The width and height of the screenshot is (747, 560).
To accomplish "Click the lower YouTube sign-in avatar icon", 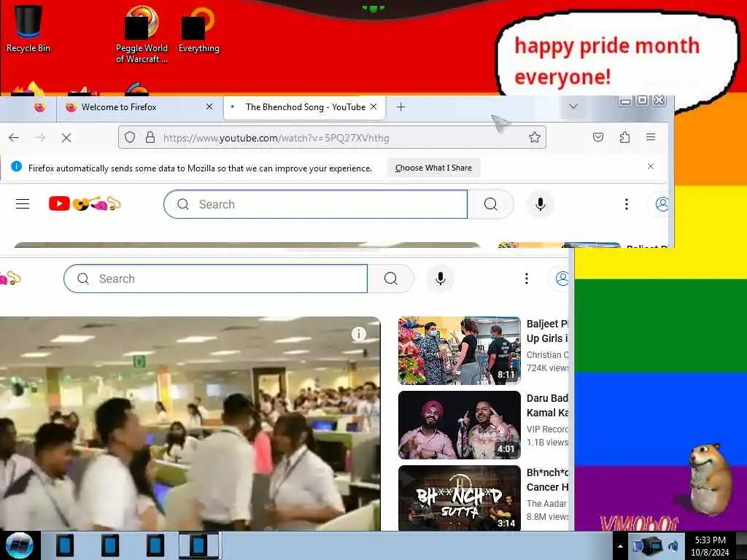I will click(561, 279).
